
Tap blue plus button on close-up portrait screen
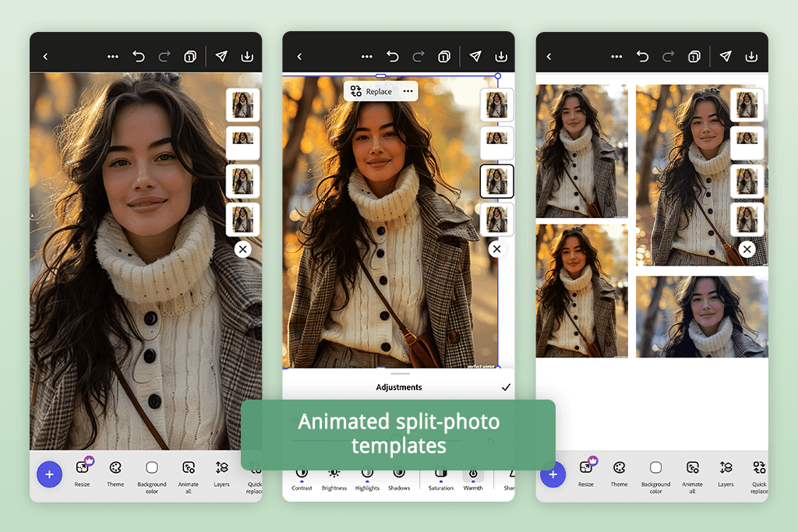49,474
